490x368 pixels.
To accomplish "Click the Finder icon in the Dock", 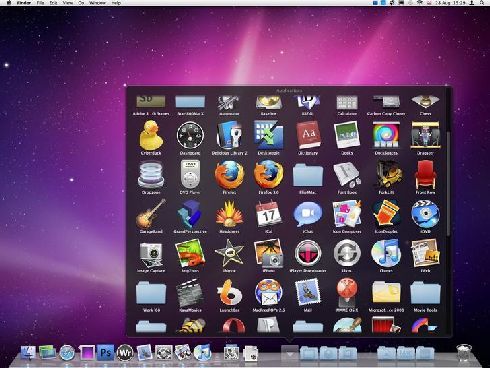I will (x=28, y=353).
